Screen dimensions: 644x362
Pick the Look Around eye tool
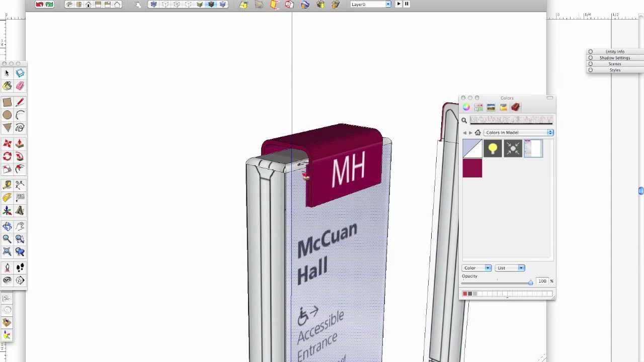7,281
